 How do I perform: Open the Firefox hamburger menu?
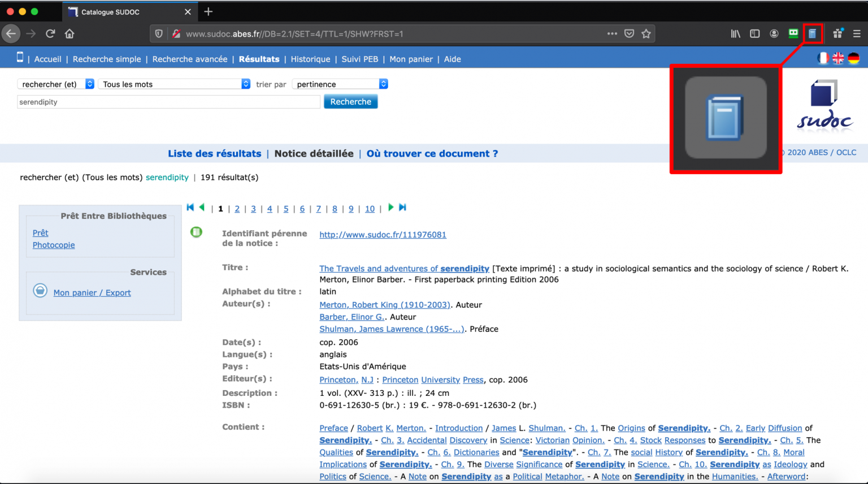coord(857,33)
